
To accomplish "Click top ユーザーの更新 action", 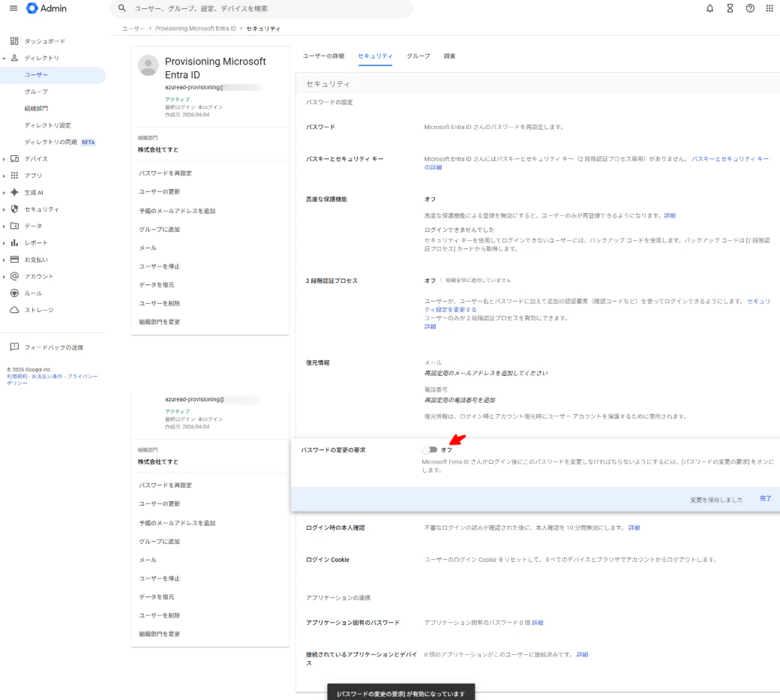I will coord(159,191).
